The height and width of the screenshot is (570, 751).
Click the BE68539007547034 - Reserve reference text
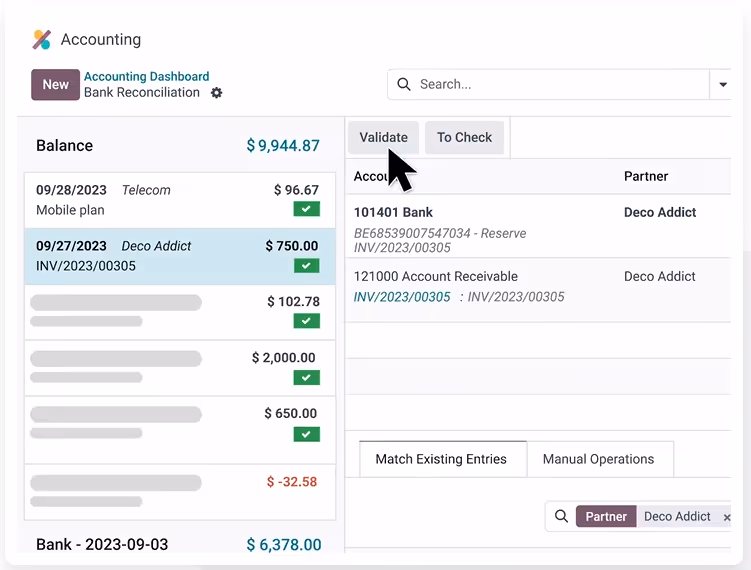(x=440, y=233)
